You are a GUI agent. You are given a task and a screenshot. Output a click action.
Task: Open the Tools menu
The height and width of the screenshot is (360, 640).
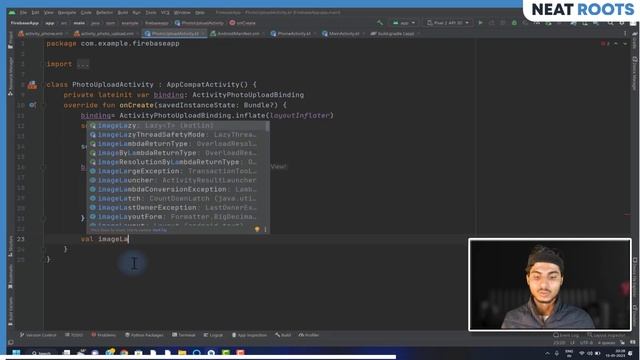point(151,13)
